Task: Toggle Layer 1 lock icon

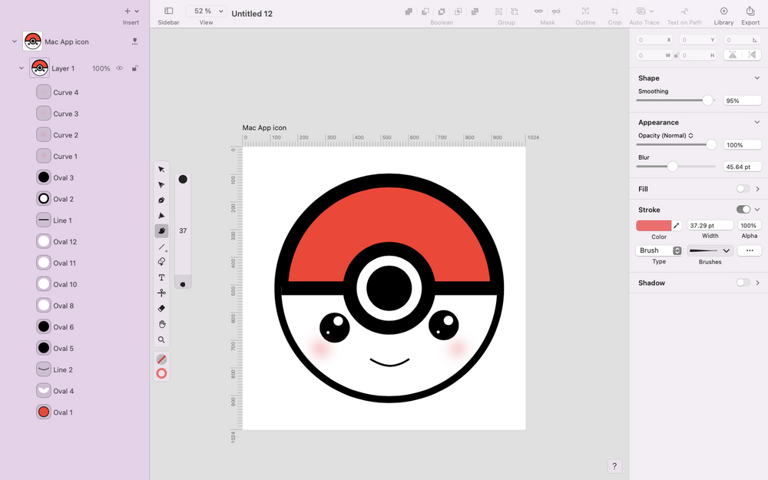Action: pos(135,68)
